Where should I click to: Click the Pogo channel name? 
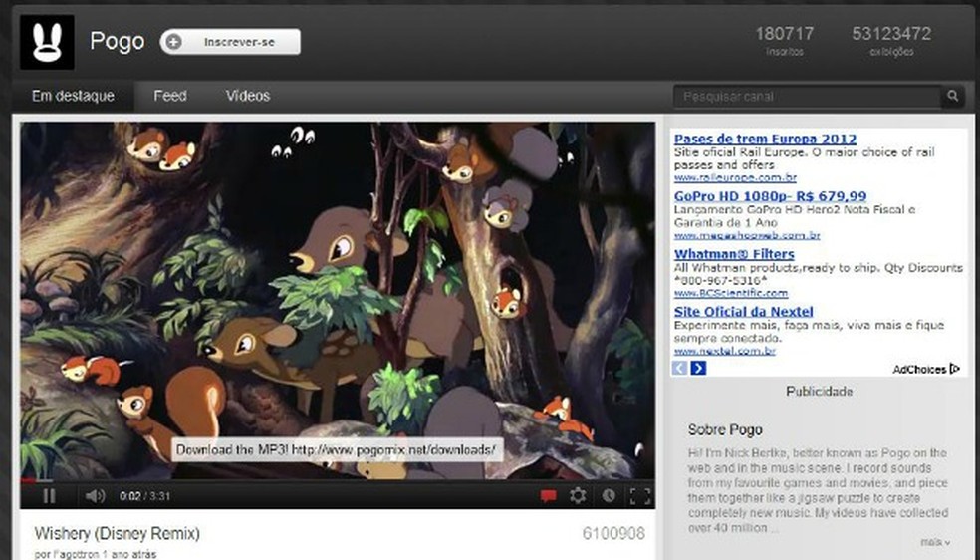(x=117, y=41)
